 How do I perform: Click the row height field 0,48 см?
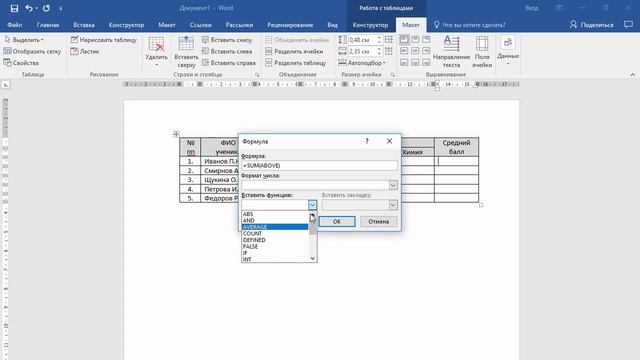click(362, 40)
